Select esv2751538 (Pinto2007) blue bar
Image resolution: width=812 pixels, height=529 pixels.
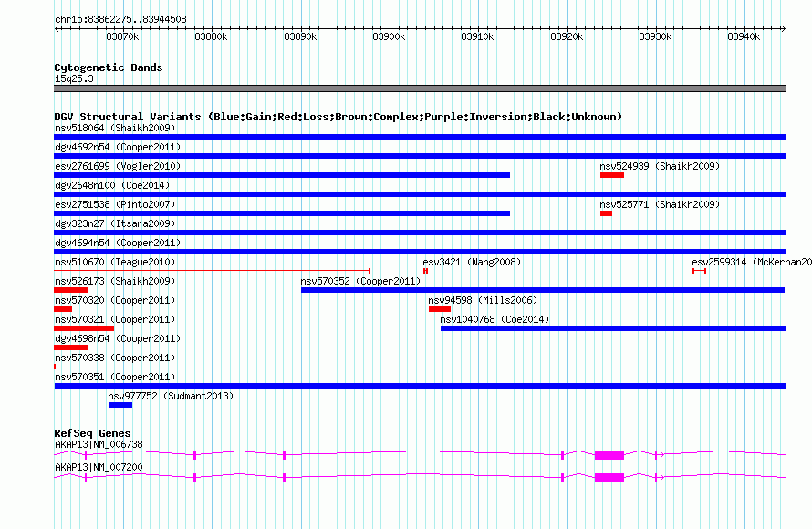pos(282,213)
